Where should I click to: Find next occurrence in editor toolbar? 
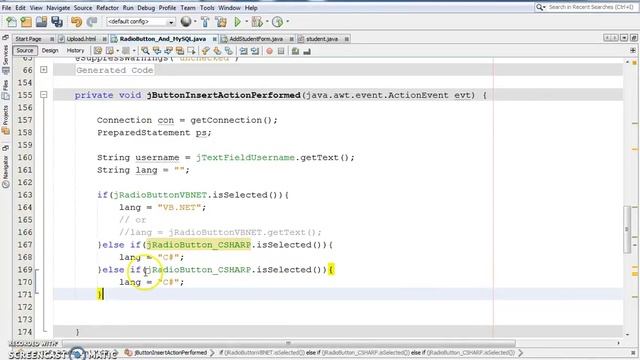coord(168,51)
